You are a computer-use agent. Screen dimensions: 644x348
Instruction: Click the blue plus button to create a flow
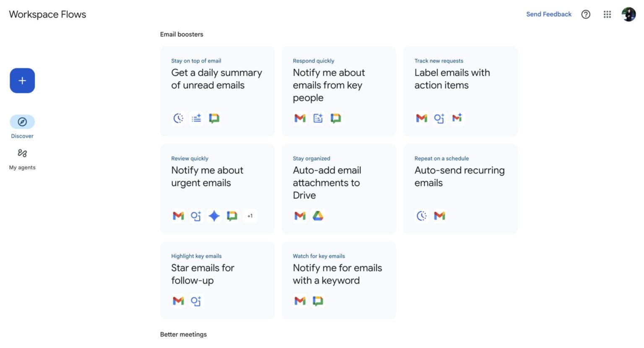click(22, 80)
